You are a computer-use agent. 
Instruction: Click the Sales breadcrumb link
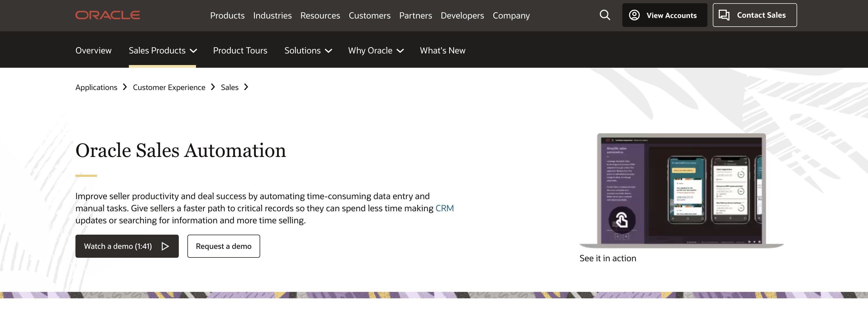point(230,87)
